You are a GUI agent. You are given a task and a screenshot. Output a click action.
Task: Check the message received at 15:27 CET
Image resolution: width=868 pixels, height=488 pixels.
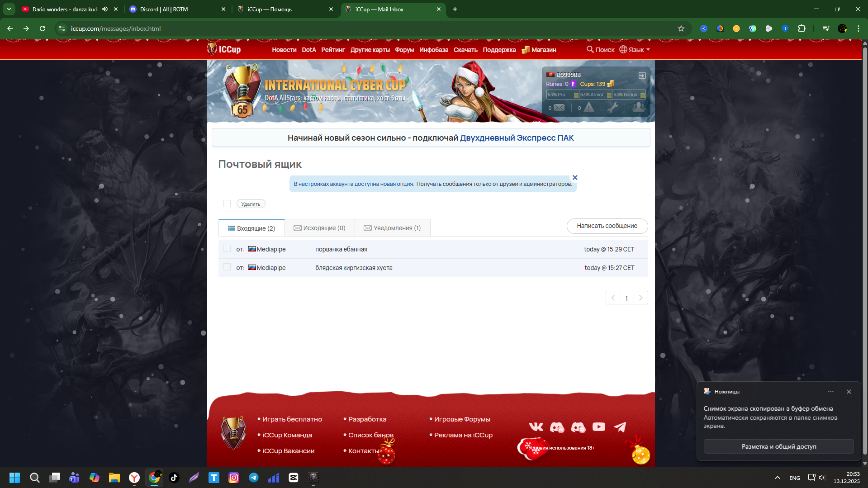tap(227, 267)
